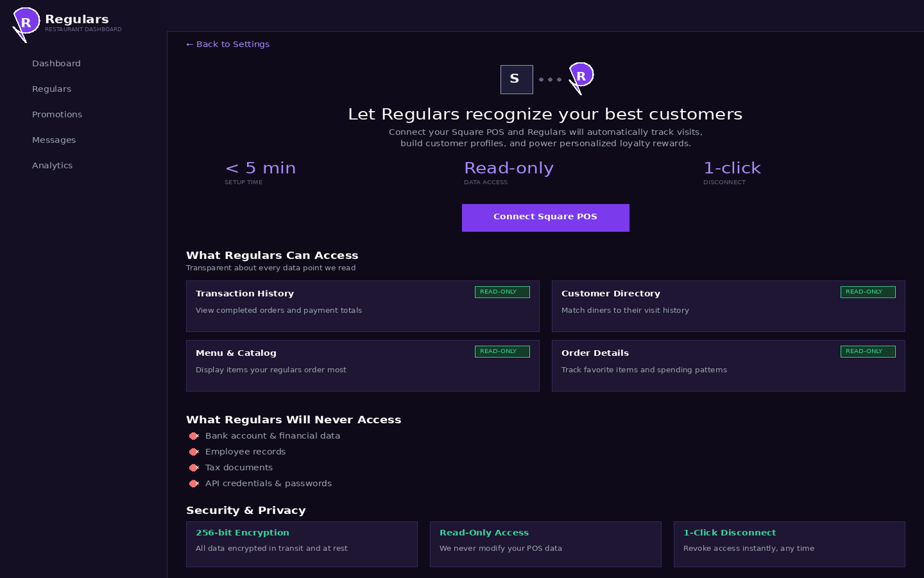
Task: Click the Order Details READ-ONLY badge
Action: (868, 352)
